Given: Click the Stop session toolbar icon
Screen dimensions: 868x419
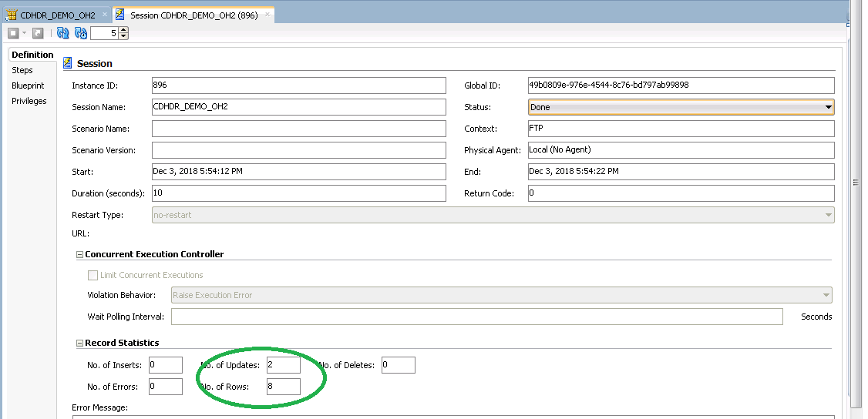Looking at the screenshot, I should [13, 33].
